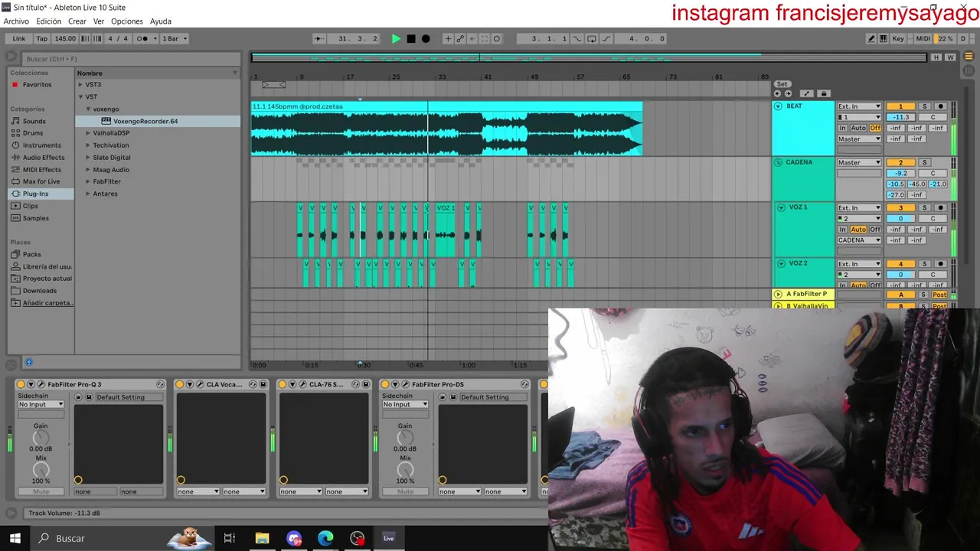Screen dimensions: 980x551
Task: Open FabFilter Pro-Q 3 plugin window wrench
Action: tap(41, 384)
